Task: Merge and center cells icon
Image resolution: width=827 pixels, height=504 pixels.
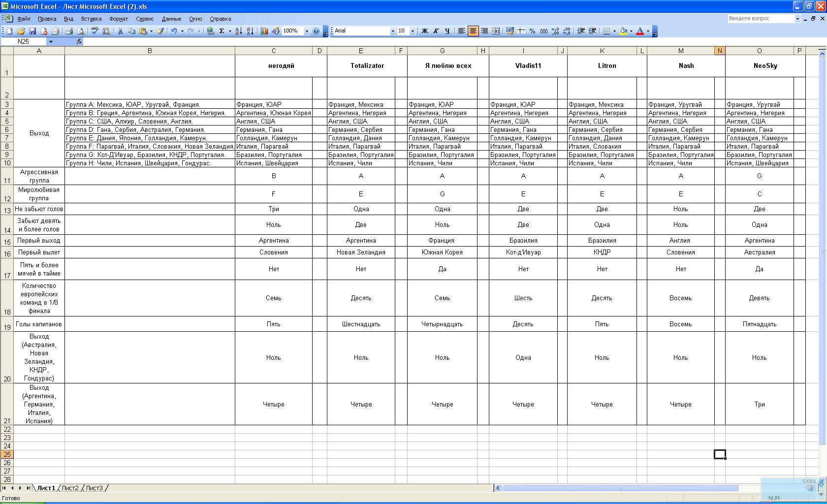Action: (496, 31)
